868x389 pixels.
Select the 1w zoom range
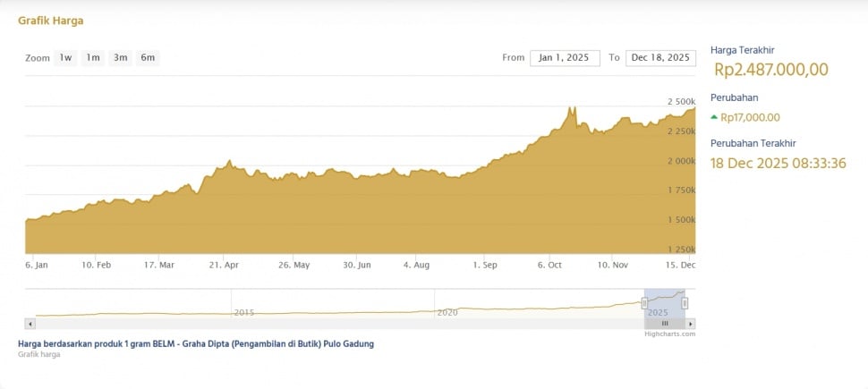65,58
